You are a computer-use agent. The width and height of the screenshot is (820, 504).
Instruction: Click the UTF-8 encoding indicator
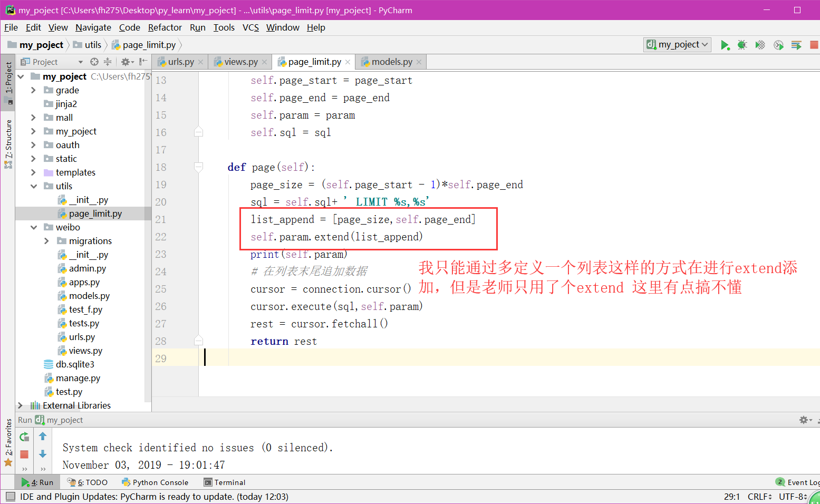point(793,497)
